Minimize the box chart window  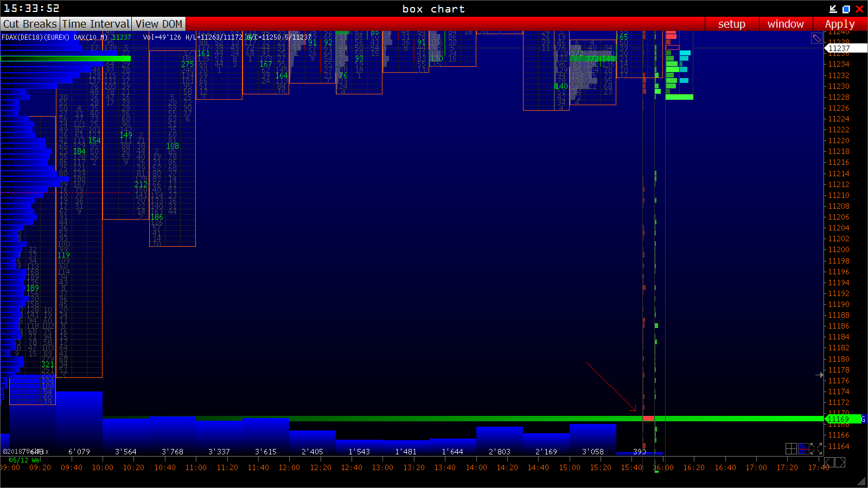pyautogui.click(x=833, y=9)
